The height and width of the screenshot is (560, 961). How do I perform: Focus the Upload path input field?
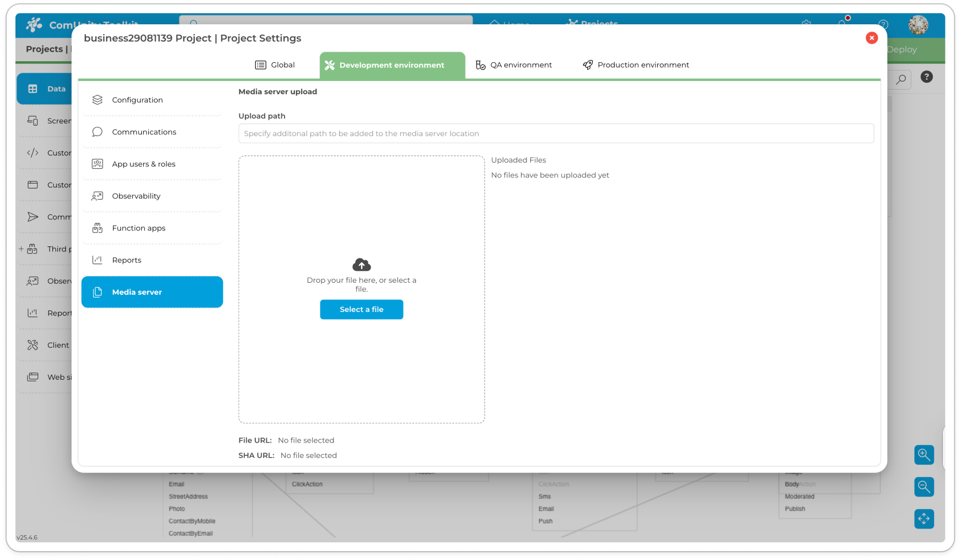click(x=556, y=133)
